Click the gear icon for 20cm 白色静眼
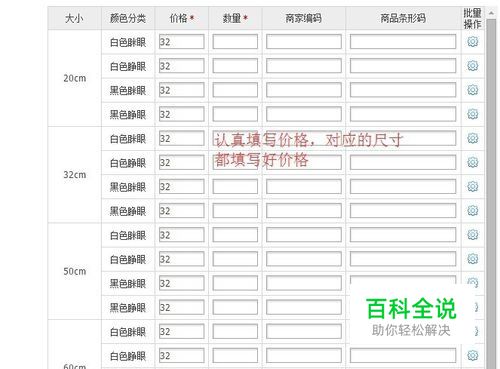 pyautogui.click(x=472, y=66)
